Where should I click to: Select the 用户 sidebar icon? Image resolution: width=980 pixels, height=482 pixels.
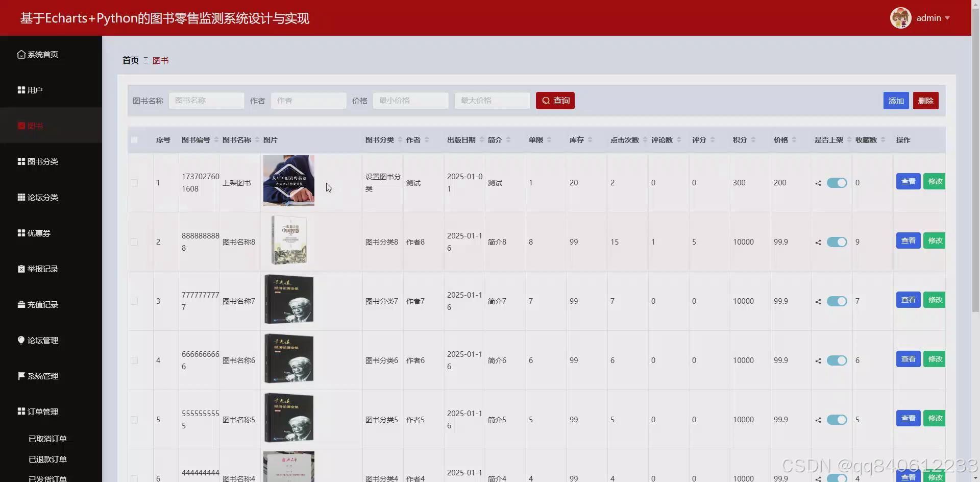pos(21,90)
